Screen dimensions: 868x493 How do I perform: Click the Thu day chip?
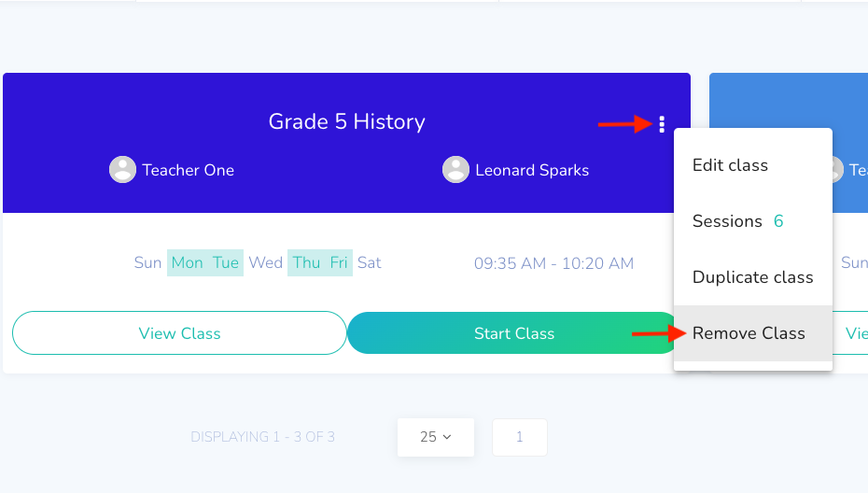point(306,262)
